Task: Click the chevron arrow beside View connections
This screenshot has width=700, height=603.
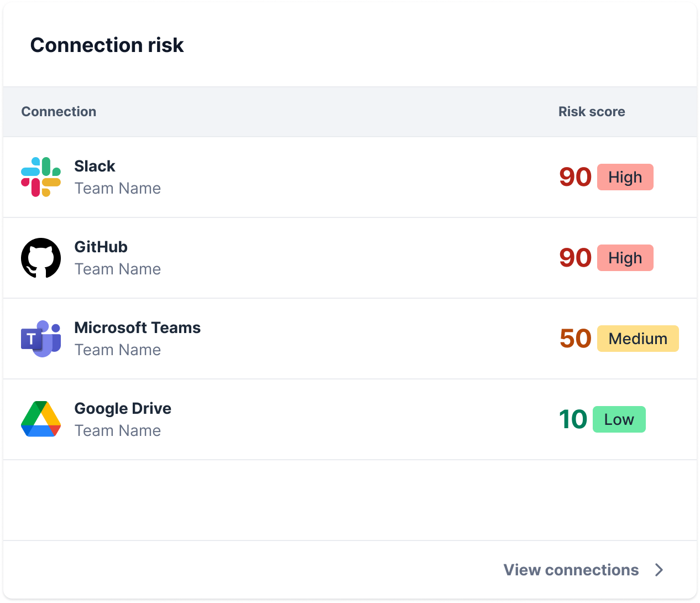Action: (659, 570)
